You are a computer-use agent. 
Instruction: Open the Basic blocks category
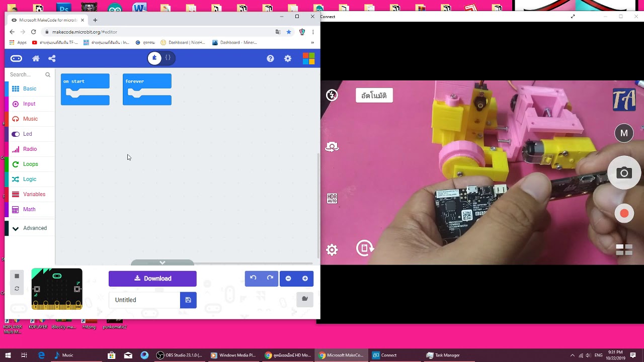pyautogui.click(x=30, y=88)
